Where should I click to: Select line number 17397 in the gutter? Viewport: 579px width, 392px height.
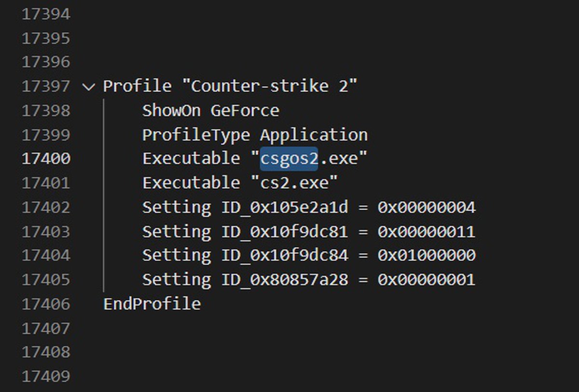46,87
